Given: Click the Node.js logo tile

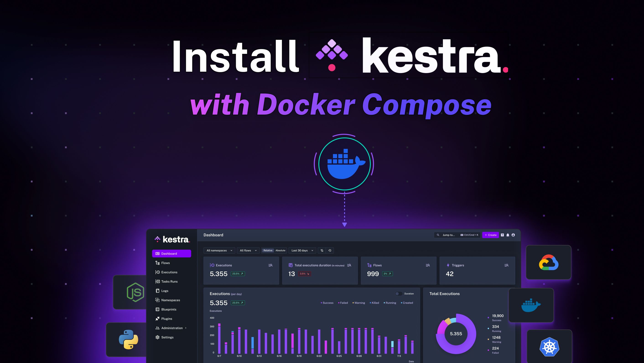Looking at the screenshot, I should (130, 292).
